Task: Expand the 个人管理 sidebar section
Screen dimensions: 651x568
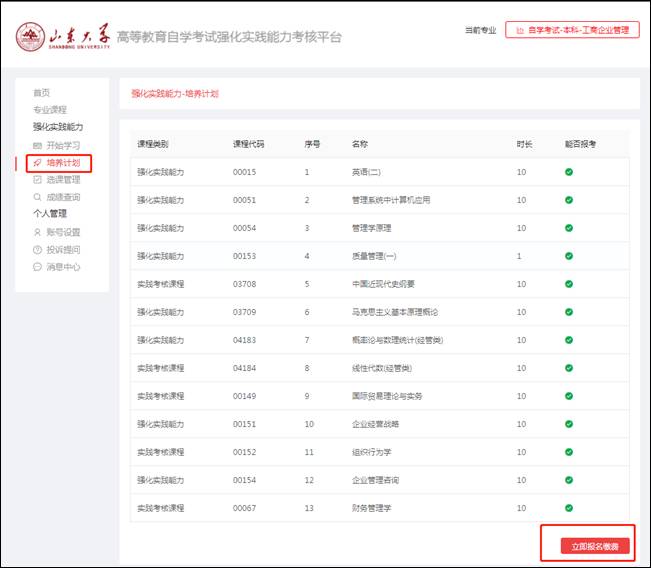Action: click(x=50, y=214)
